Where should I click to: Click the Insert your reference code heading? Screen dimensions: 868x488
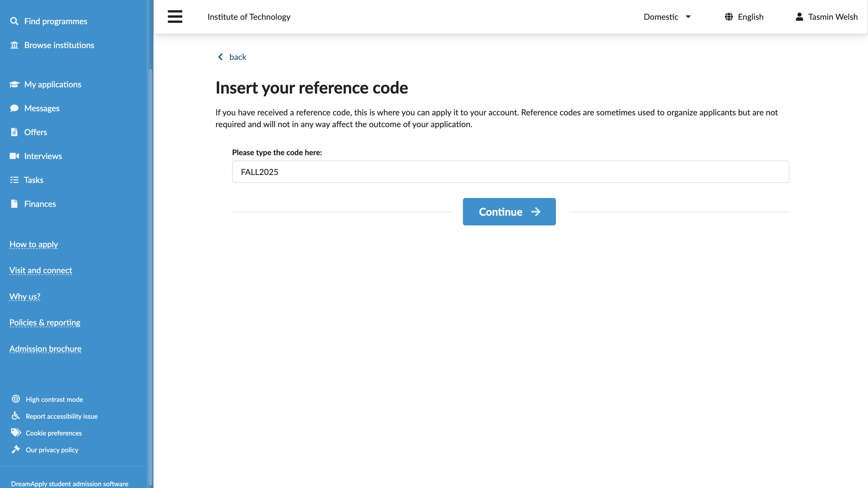pyautogui.click(x=312, y=88)
